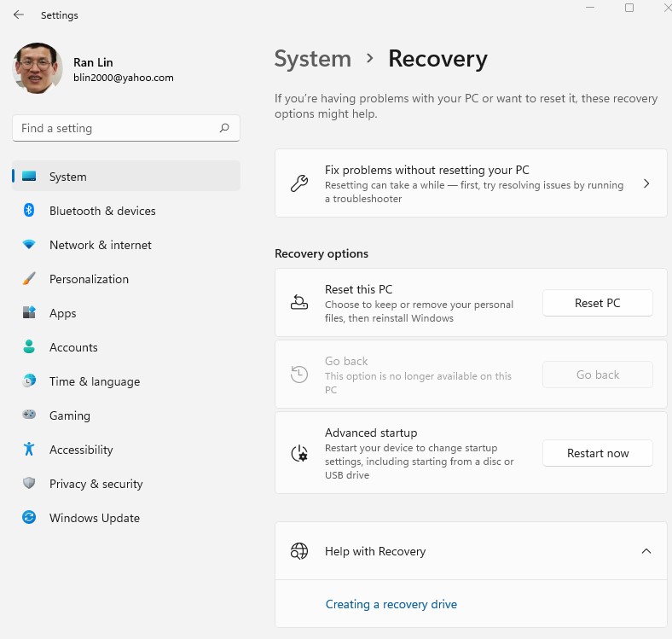The height and width of the screenshot is (639, 672).
Task: Click the search magnifier icon
Action: click(x=224, y=128)
